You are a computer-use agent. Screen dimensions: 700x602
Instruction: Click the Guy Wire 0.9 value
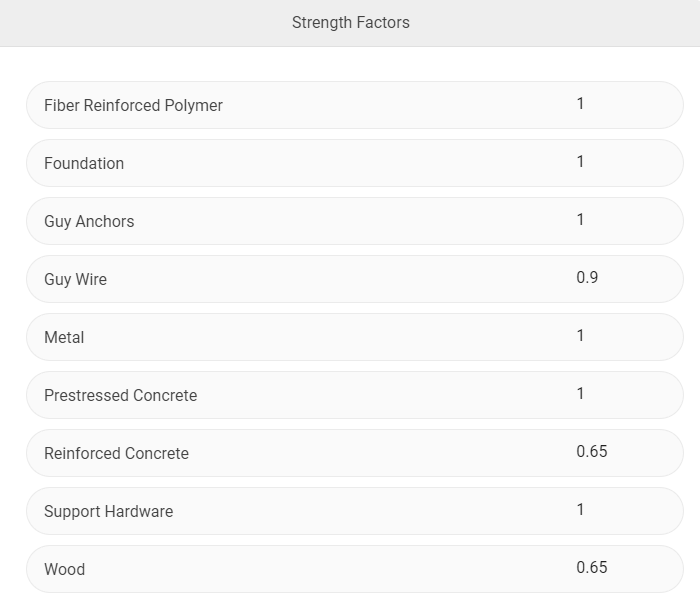(587, 278)
